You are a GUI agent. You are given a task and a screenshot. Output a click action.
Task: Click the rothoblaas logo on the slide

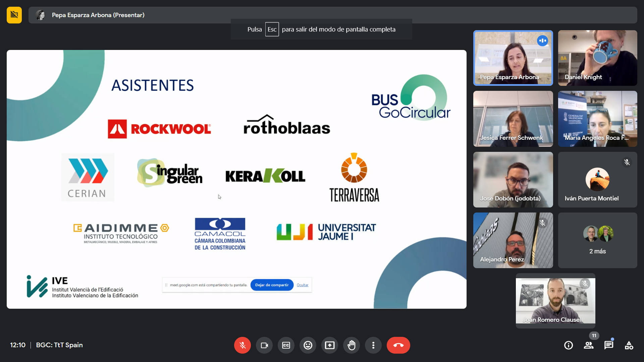click(287, 125)
